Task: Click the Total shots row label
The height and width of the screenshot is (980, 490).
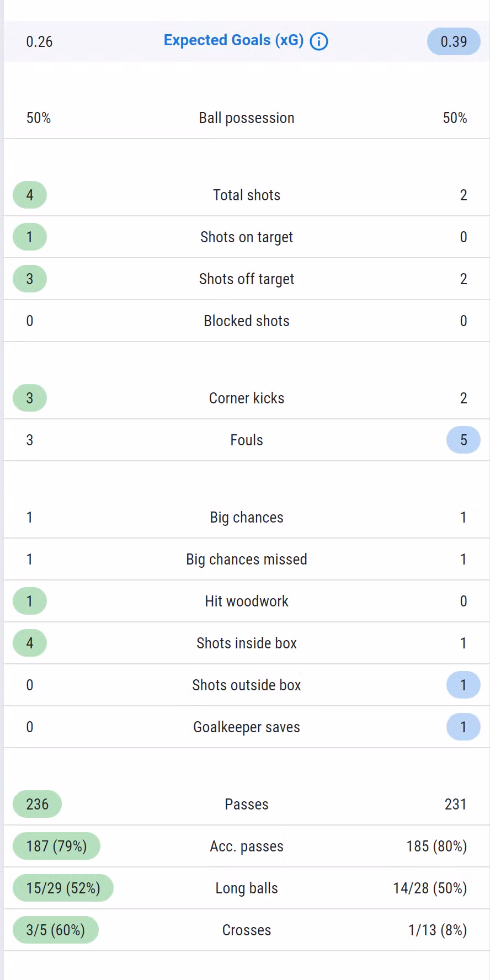Action: click(246, 195)
